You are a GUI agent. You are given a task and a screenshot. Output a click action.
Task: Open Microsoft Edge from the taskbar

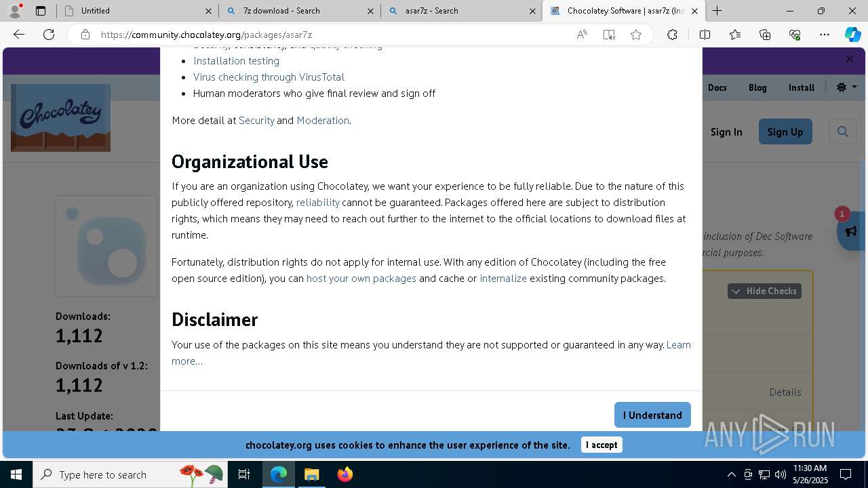[279, 474]
